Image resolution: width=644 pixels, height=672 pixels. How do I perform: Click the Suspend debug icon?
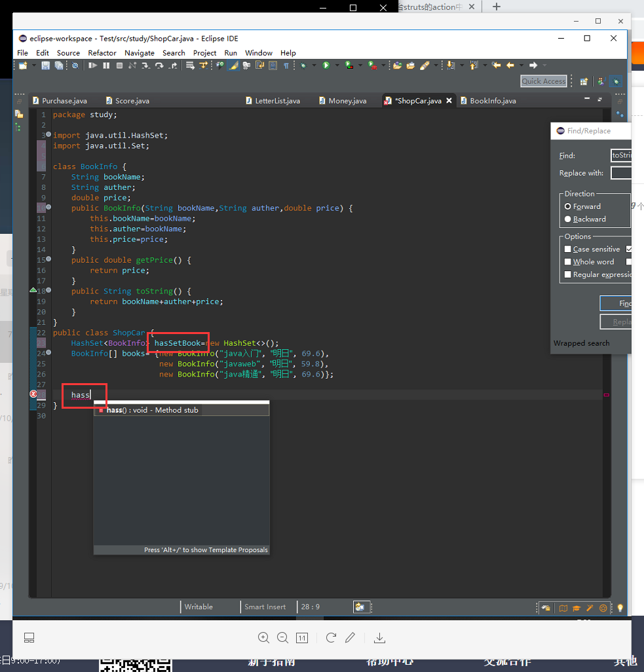(x=106, y=65)
